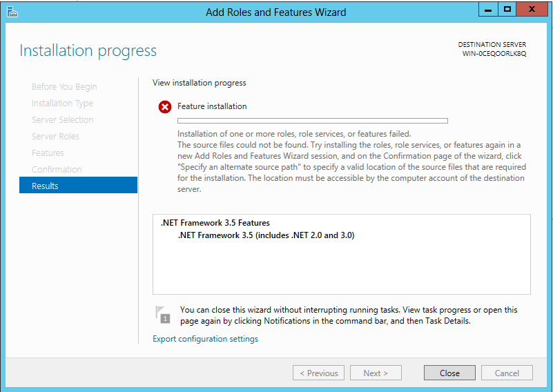Screen dimensions: 553x392
Task: Click the red error icon beside Feature installation
Action: pos(165,107)
